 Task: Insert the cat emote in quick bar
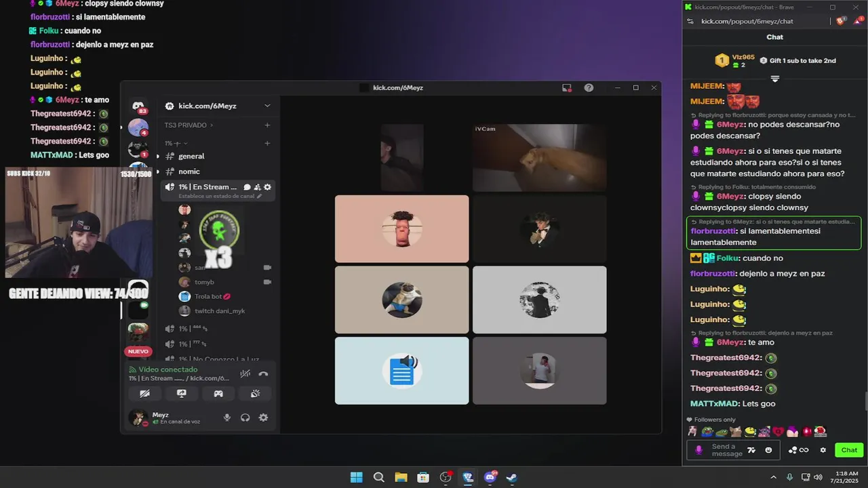coord(736,431)
